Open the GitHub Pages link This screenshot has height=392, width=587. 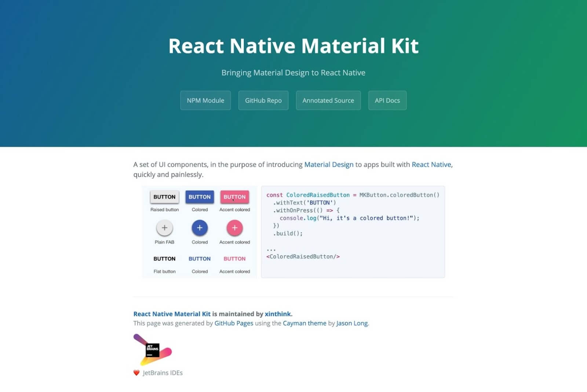pyautogui.click(x=234, y=323)
